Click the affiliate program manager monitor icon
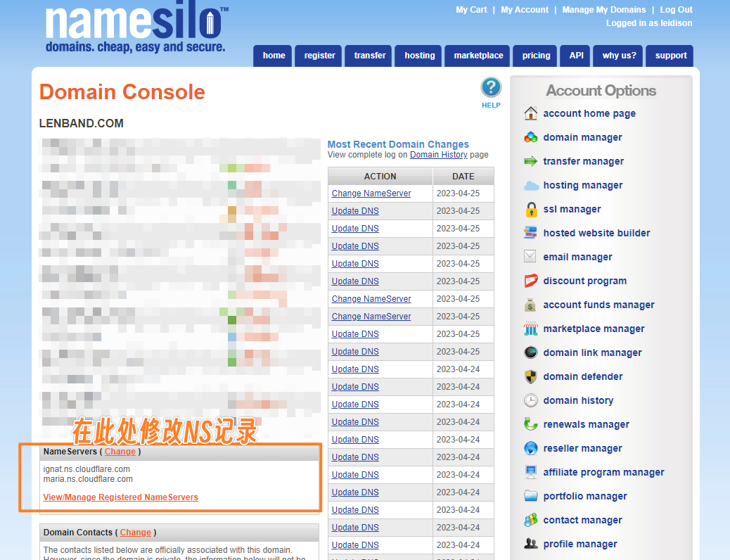The image size is (730, 560). 531,472
